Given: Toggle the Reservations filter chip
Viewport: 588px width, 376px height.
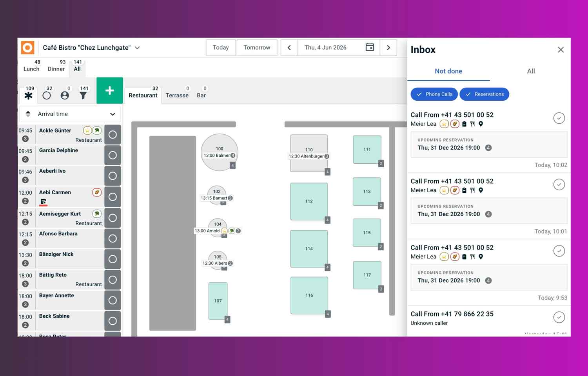Looking at the screenshot, I should coord(484,94).
